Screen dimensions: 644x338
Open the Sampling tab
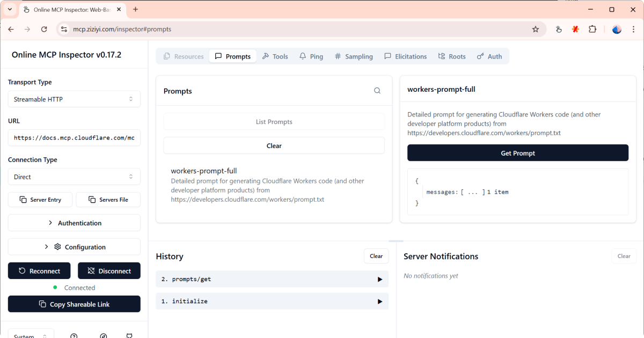[354, 56]
